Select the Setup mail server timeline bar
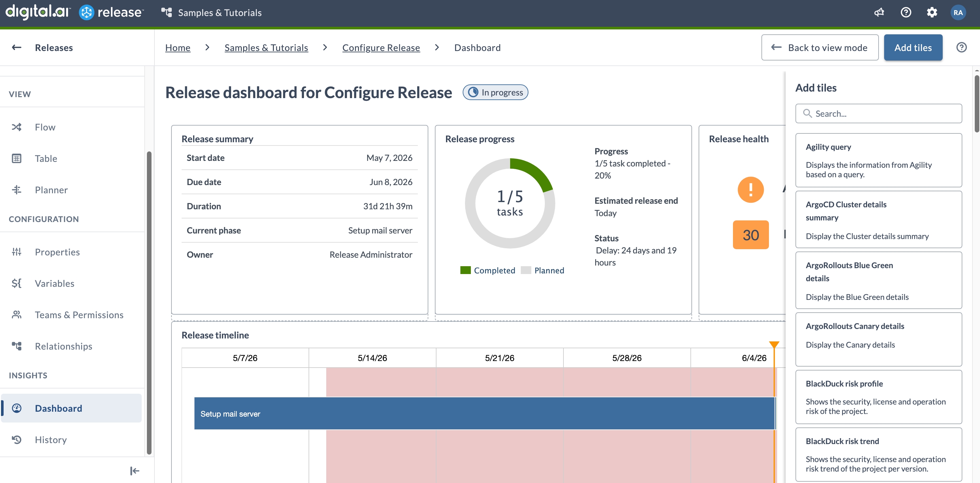The width and height of the screenshot is (980, 483). pos(484,413)
